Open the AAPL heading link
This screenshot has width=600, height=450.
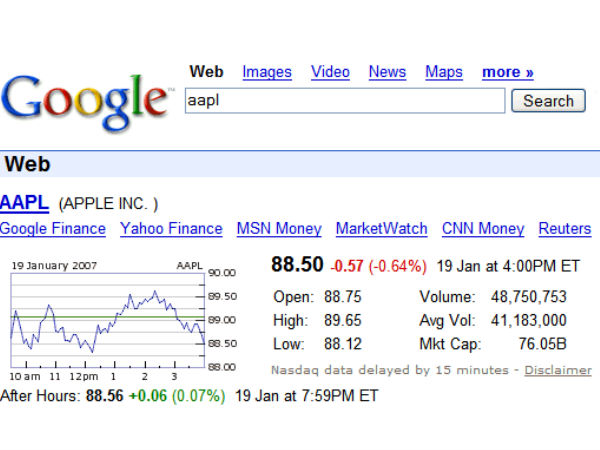(24, 203)
